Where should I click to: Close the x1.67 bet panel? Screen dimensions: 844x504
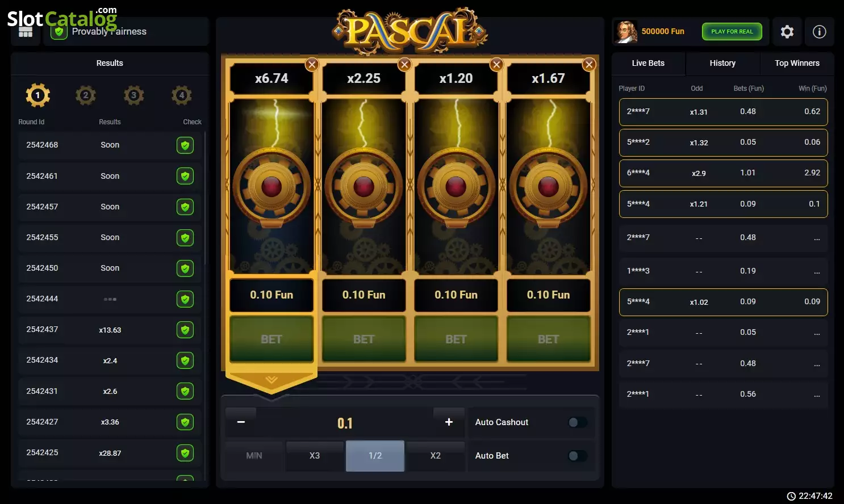tap(589, 65)
